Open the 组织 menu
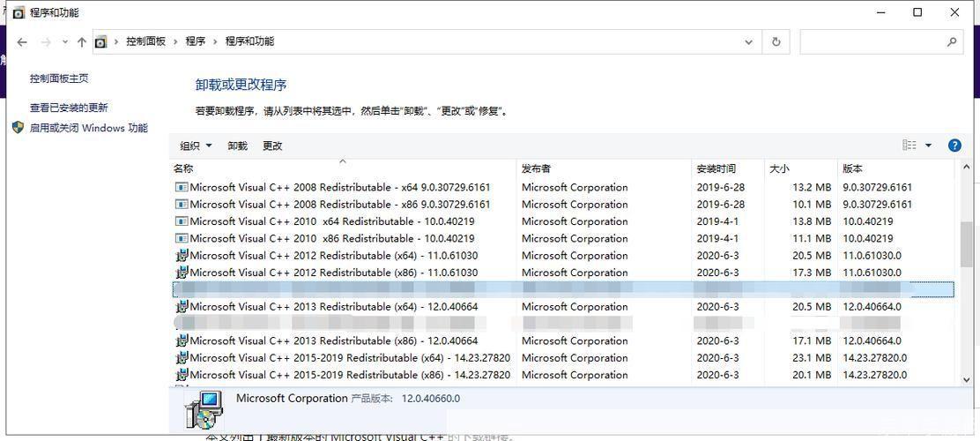The width and height of the screenshot is (980, 441). pos(196,146)
